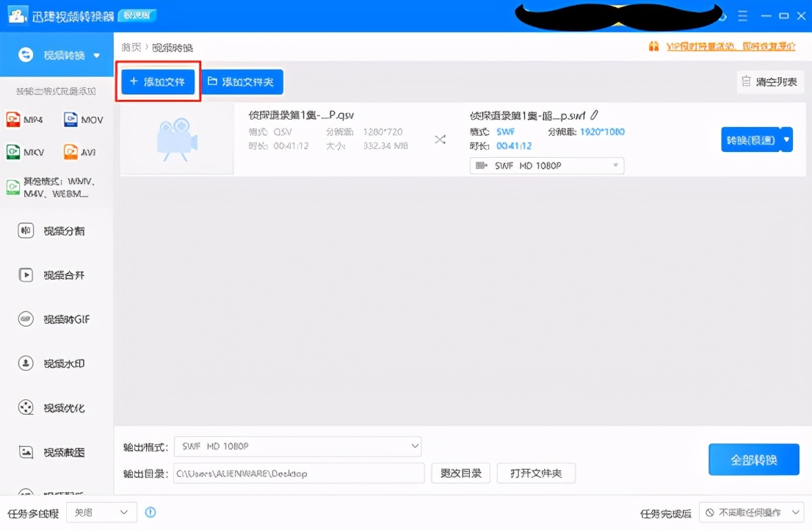Select the 视频转换 sidebar section
Viewport: 812px width, 530px height.
pyautogui.click(x=57, y=55)
